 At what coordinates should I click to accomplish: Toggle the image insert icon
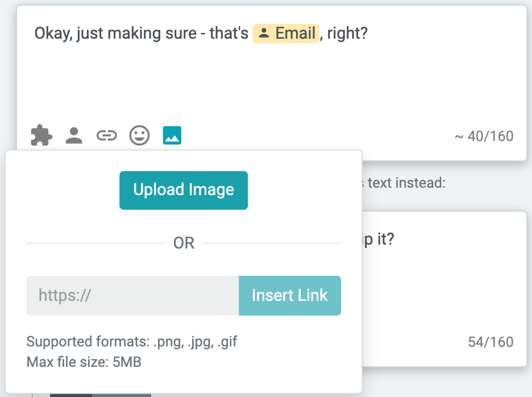click(172, 135)
